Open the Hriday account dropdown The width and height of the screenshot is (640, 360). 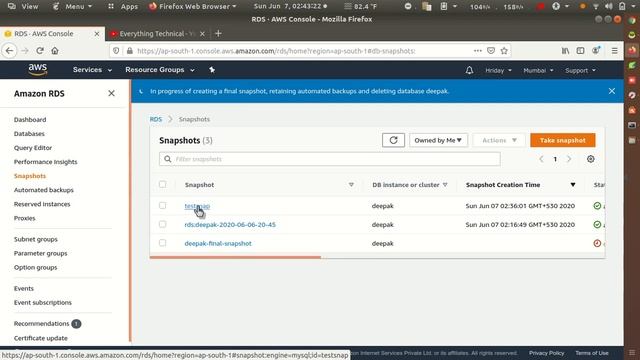pos(498,70)
